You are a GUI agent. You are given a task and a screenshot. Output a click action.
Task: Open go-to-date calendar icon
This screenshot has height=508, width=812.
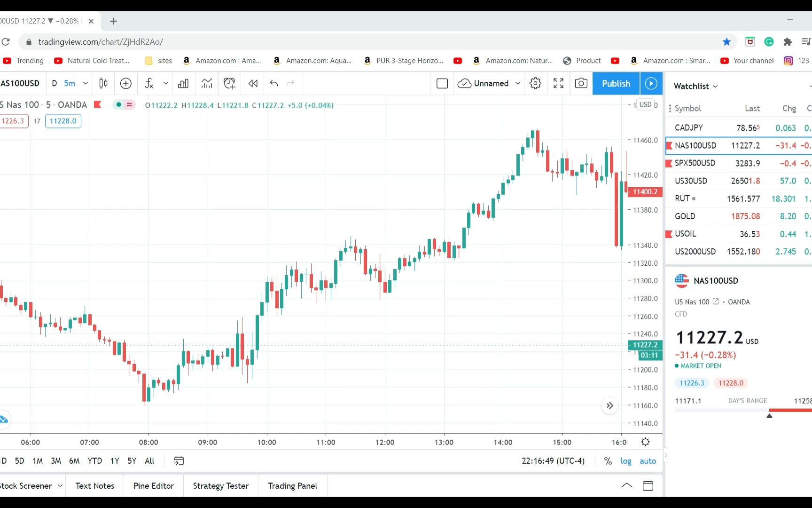click(179, 461)
